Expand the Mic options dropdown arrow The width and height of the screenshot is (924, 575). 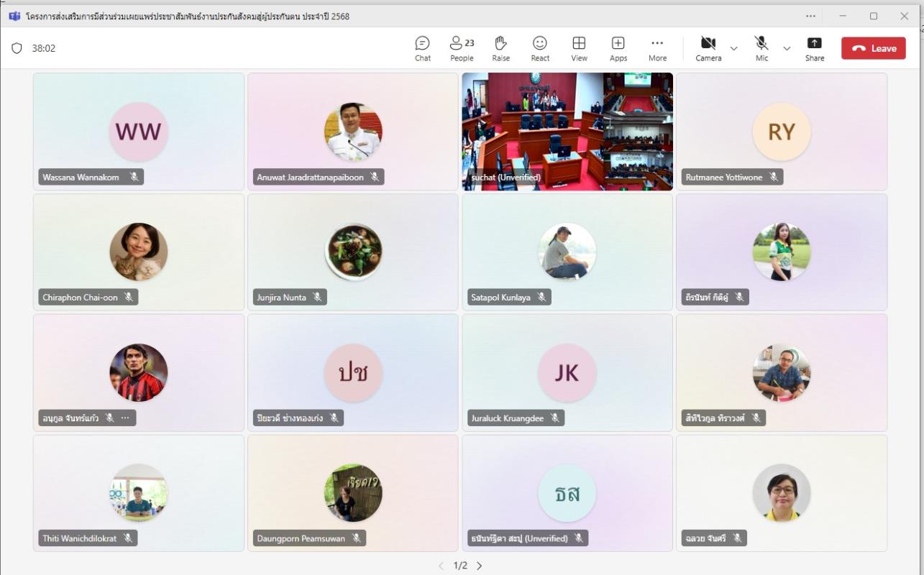(x=787, y=49)
